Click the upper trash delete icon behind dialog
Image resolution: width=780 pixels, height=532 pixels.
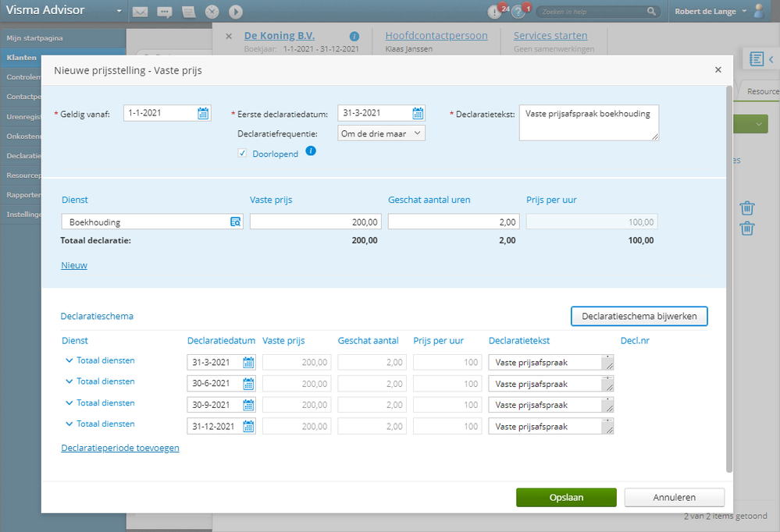(746, 207)
